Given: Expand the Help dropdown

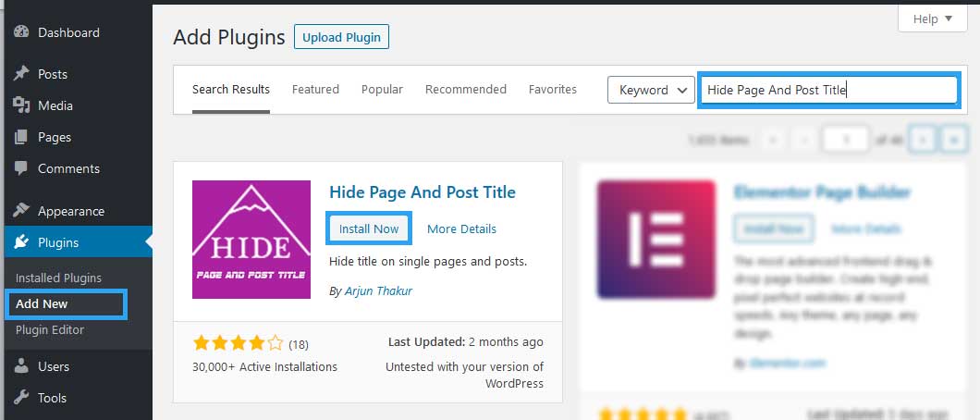Looking at the screenshot, I should click(x=933, y=19).
